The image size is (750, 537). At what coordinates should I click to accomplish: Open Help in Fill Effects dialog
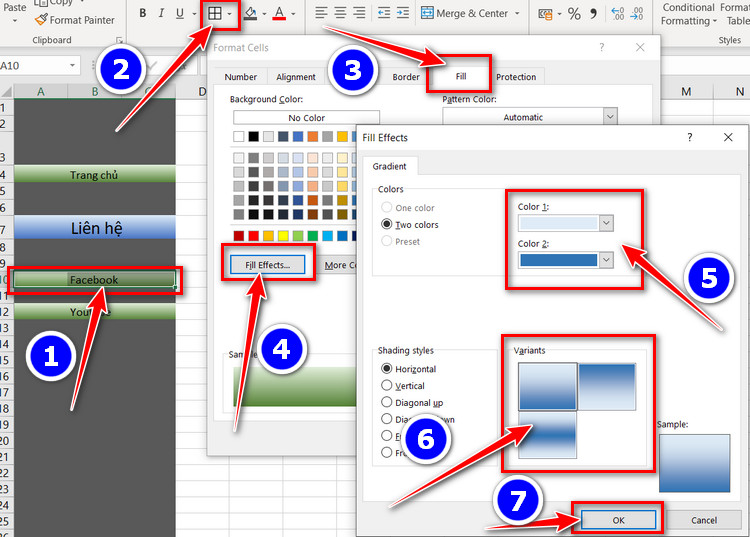click(x=690, y=137)
